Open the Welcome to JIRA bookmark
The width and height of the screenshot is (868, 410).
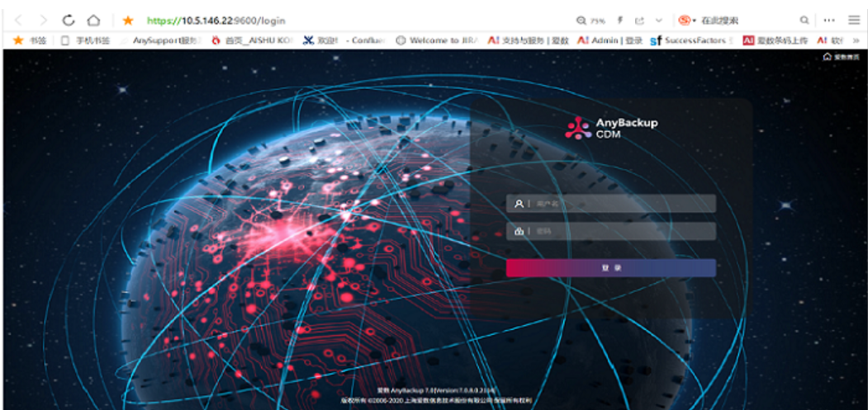(x=437, y=40)
